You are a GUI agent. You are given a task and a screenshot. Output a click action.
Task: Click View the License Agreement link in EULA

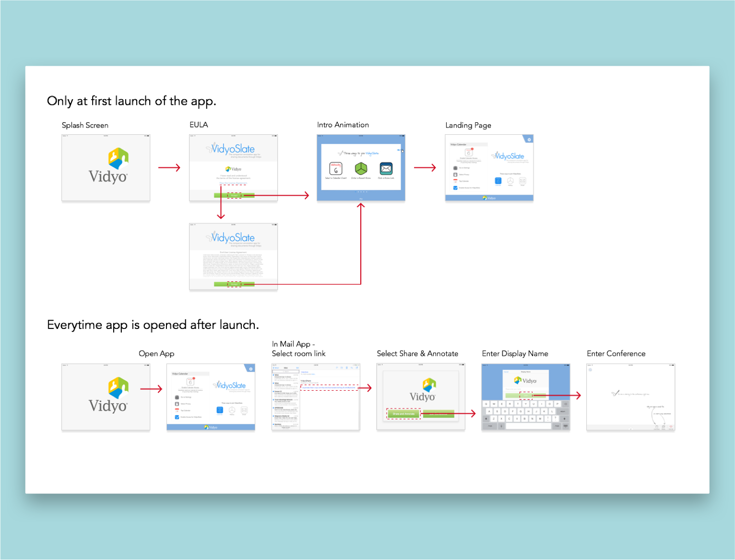click(233, 183)
